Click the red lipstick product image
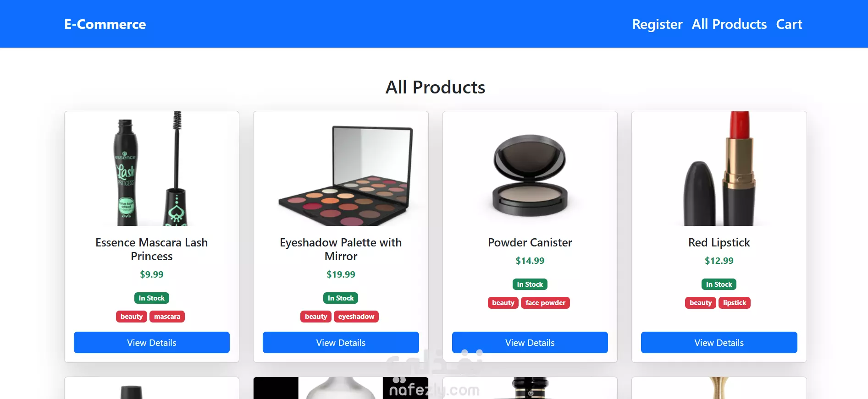868x399 pixels. coord(719,169)
